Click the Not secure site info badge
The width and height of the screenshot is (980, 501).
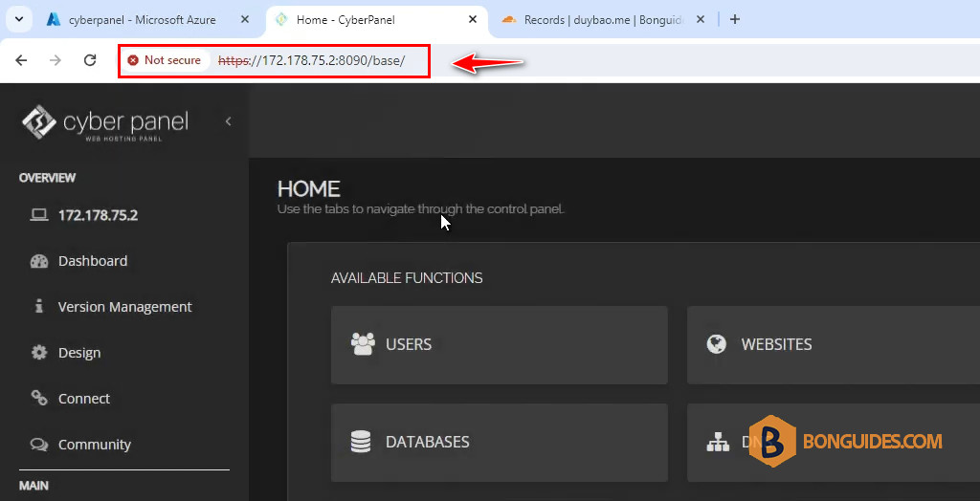(165, 60)
